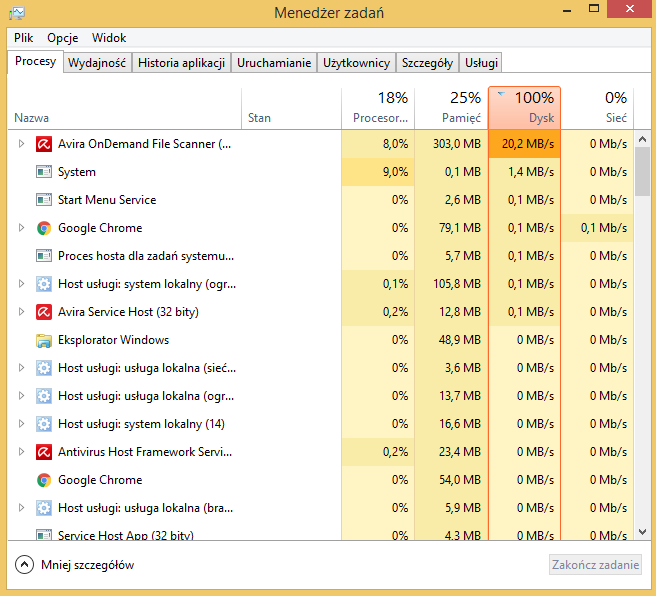Click the Task Manager title bar icon
Viewport: 656px width, 596px height.
point(17,13)
